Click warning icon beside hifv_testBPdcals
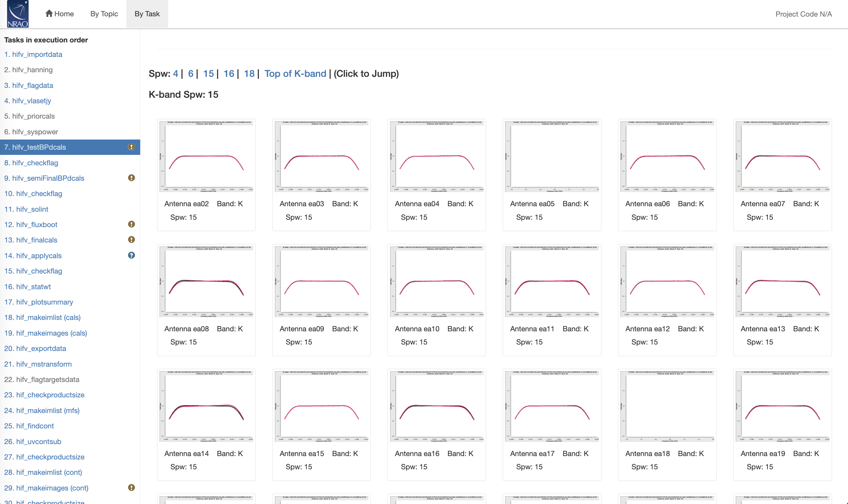This screenshot has width=848, height=504. (131, 147)
